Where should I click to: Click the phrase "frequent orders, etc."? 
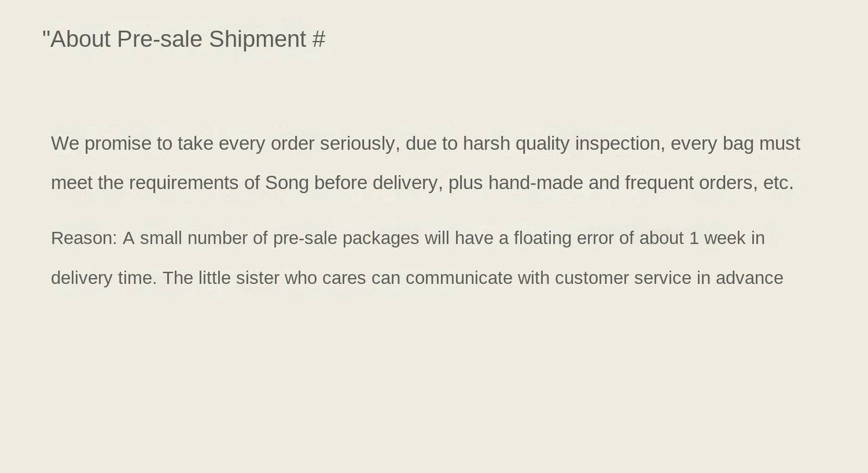[709, 183]
